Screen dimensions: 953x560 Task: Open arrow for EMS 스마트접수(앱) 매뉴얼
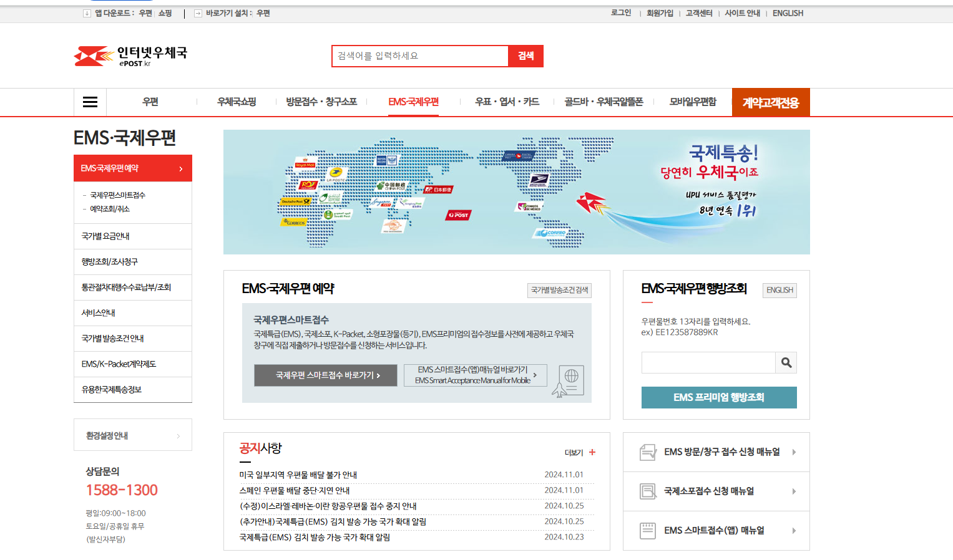click(x=794, y=531)
